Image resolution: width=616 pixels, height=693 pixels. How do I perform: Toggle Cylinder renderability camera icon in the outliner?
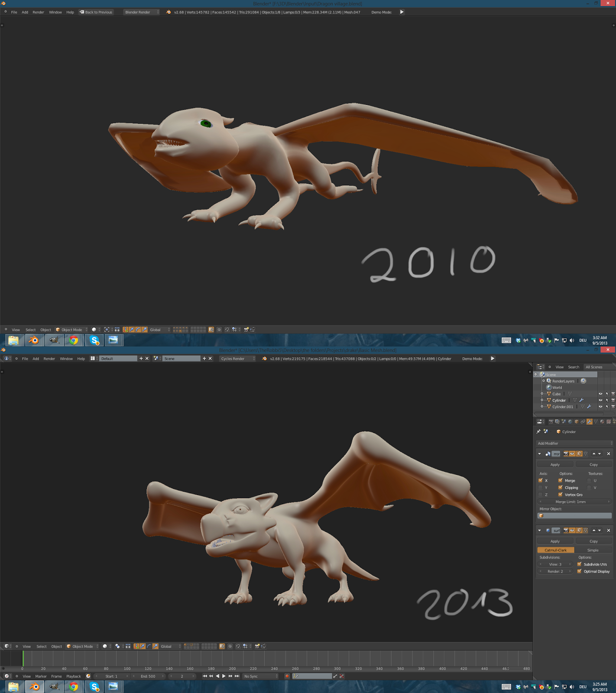(613, 400)
